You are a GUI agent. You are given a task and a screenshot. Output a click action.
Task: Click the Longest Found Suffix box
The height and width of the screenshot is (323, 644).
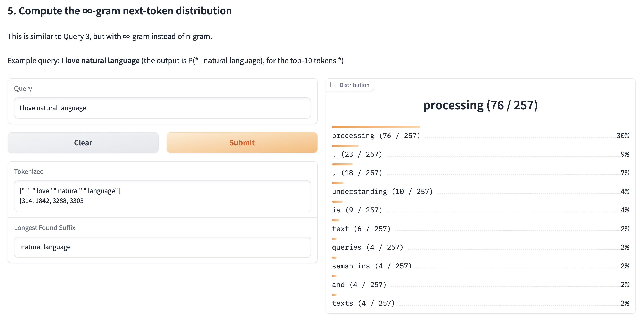point(162,247)
